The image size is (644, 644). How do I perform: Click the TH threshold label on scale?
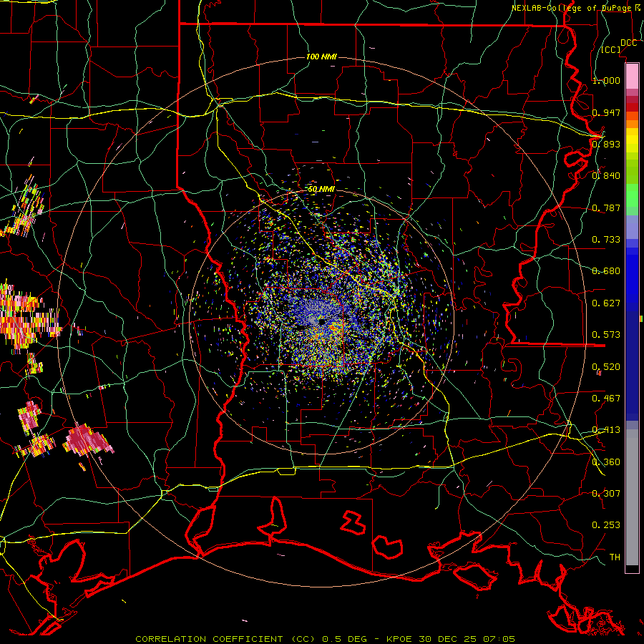[615, 557]
